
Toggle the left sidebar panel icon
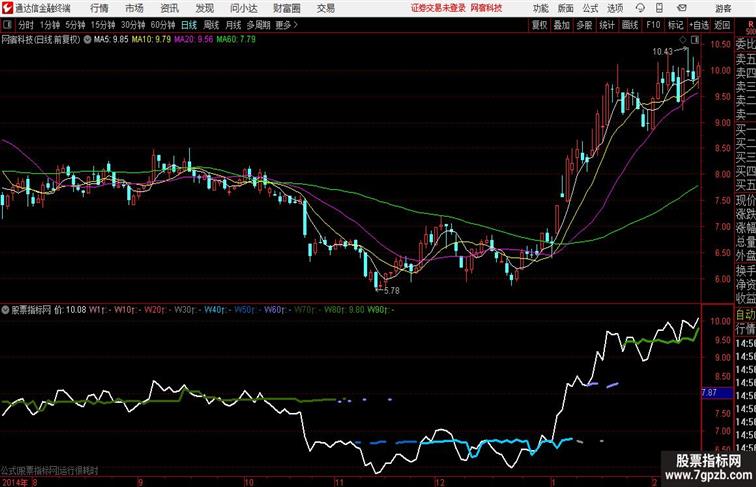tap(7, 25)
